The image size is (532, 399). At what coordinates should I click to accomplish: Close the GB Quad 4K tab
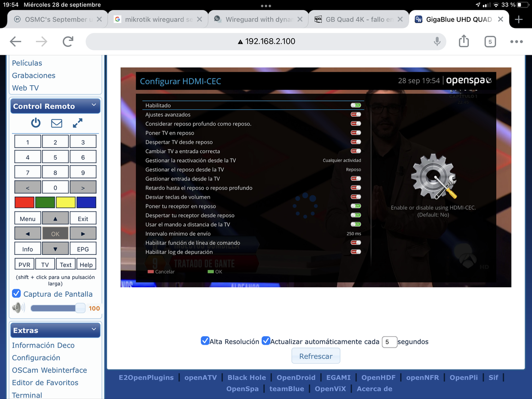[400, 19]
